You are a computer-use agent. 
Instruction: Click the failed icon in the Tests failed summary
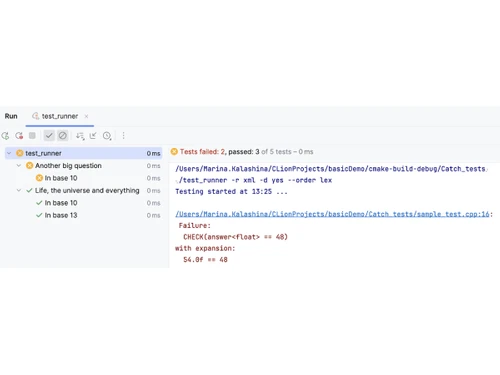174,152
